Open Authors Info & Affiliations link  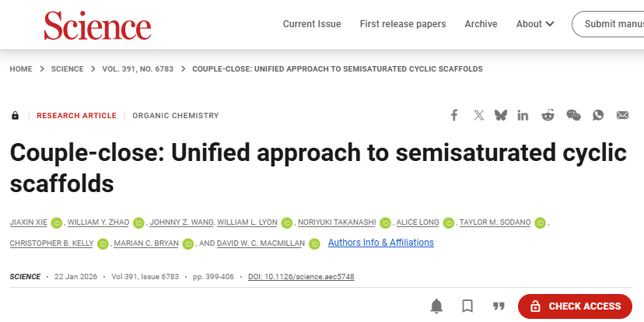pos(381,243)
